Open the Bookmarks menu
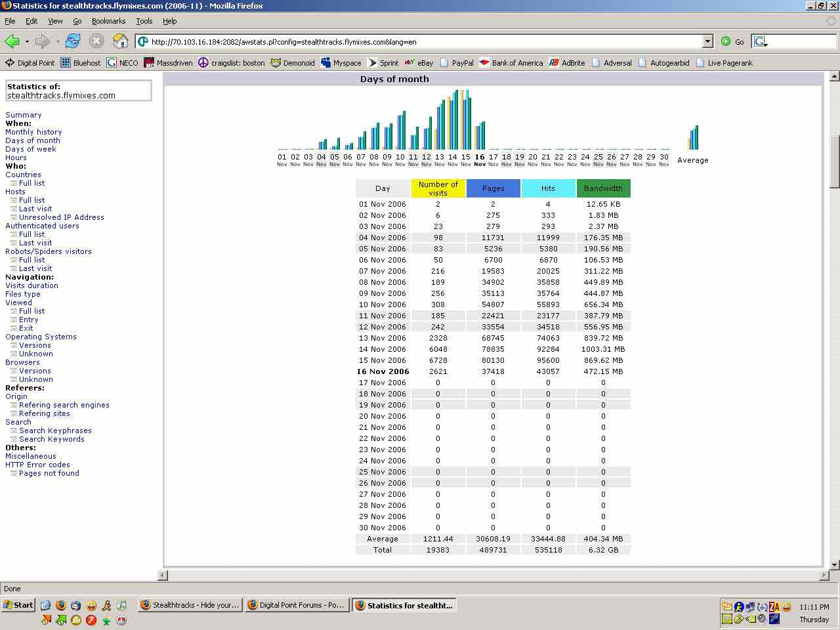The height and width of the screenshot is (630, 840). coord(108,21)
